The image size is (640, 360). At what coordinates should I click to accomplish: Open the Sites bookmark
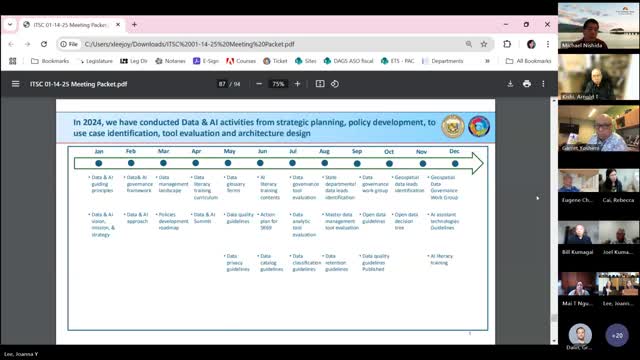pyautogui.click(x=306, y=61)
